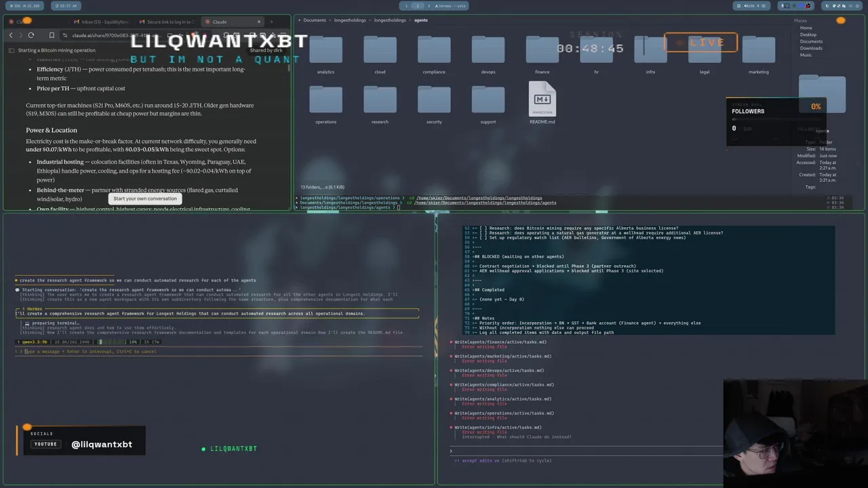868x488 pixels.
Task: Open the cloud folder
Action: tap(380, 54)
